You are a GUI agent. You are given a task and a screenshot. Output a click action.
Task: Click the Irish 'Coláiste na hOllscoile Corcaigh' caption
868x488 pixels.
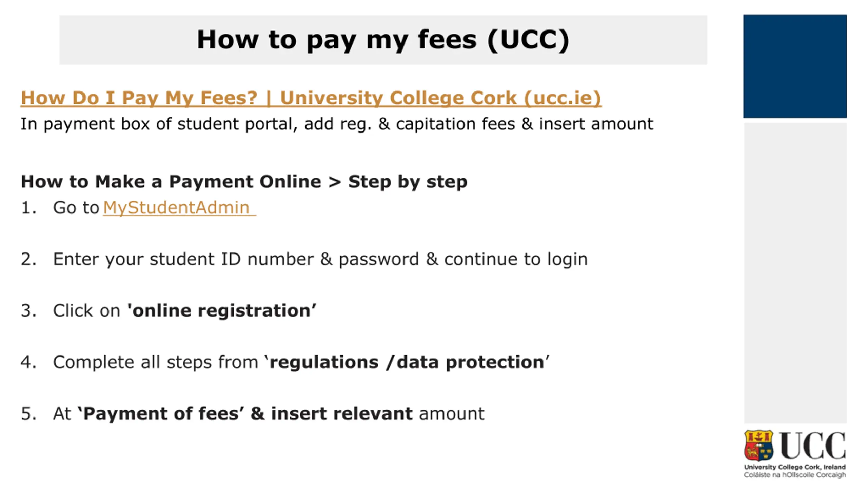click(x=795, y=475)
